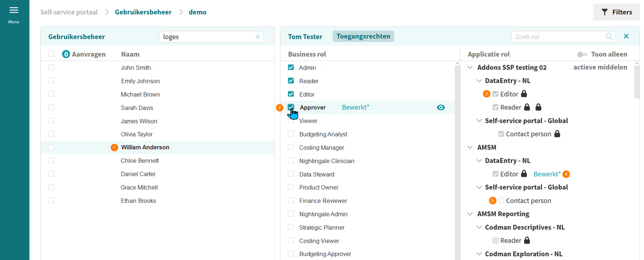Collapse Codman Descriptives - NL node

(x=479, y=228)
